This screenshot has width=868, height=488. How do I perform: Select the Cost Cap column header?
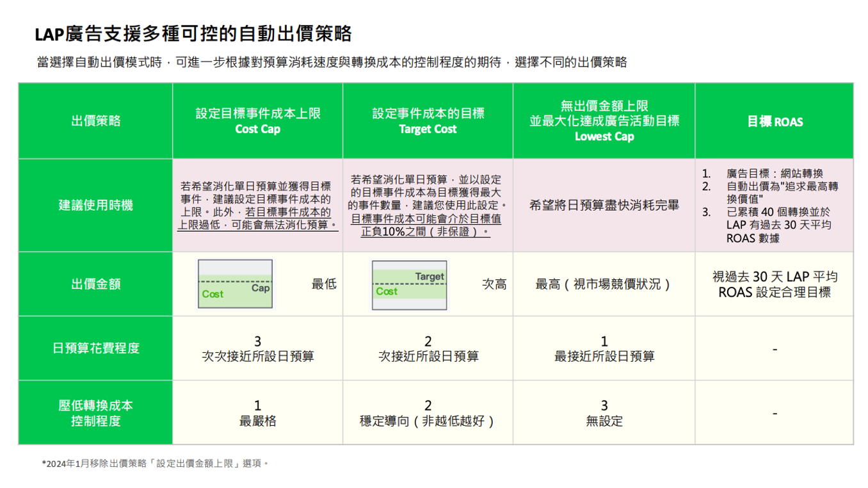(257, 121)
